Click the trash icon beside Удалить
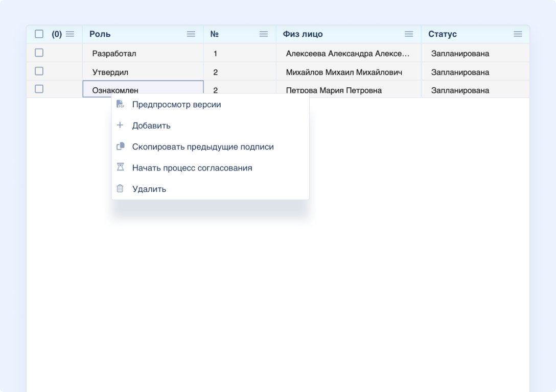This screenshot has height=392, width=556. point(121,189)
